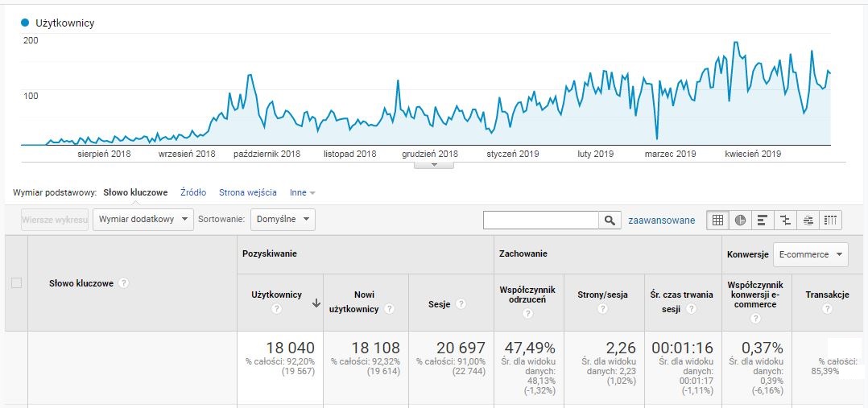Expand the annotations arrow below the chart
The image size is (868, 408).
[x=434, y=164]
